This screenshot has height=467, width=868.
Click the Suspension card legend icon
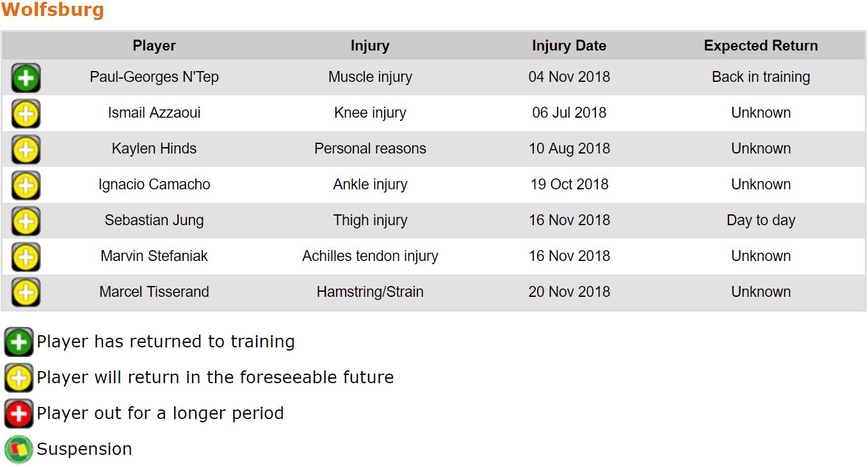click(19, 449)
